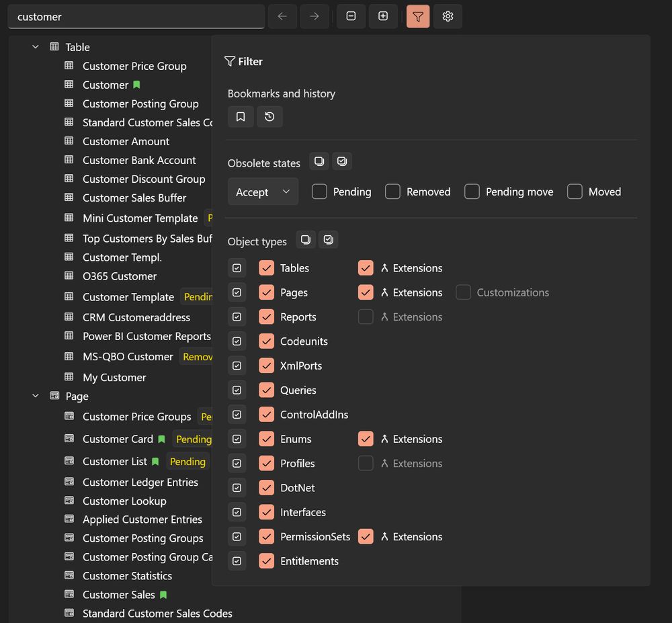The height and width of the screenshot is (623, 672).
Task: Click the select-only icon beside Codeunits
Action: [x=237, y=341]
